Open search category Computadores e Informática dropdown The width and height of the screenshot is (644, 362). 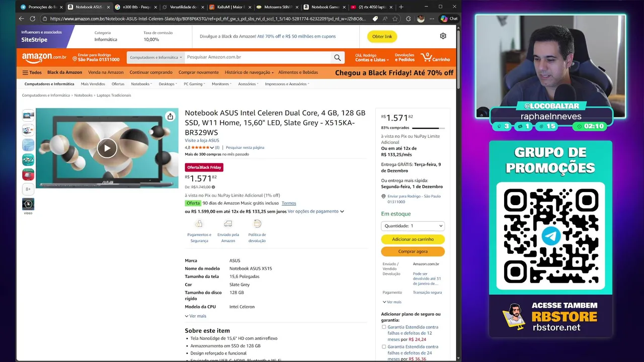155,57
